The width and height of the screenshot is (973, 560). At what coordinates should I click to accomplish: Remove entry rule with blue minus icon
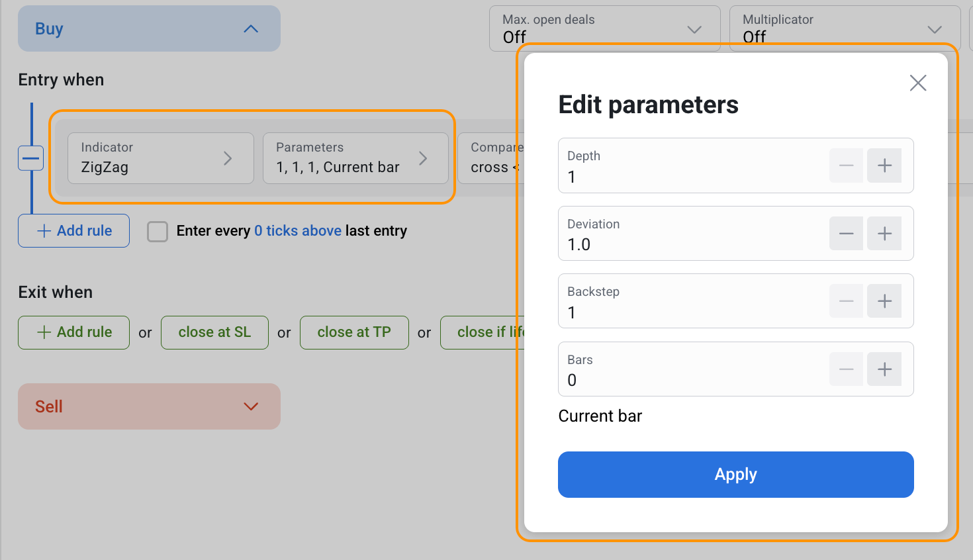(x=30, y=158)
